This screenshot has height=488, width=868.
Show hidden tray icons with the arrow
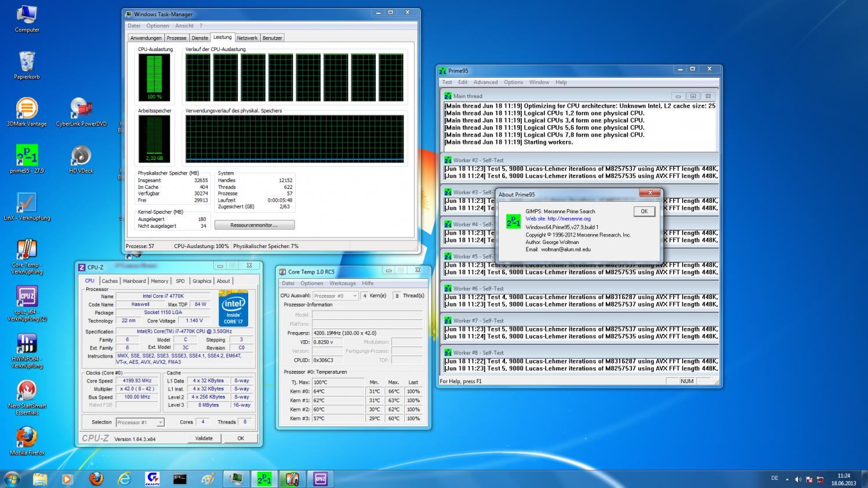[787, 479]
